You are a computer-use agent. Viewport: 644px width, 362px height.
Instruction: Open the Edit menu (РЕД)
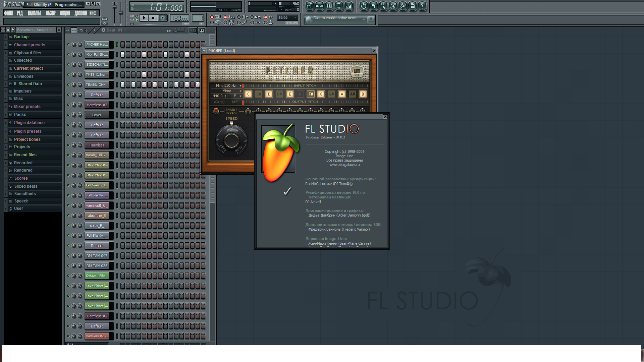(x=20, y=13)
